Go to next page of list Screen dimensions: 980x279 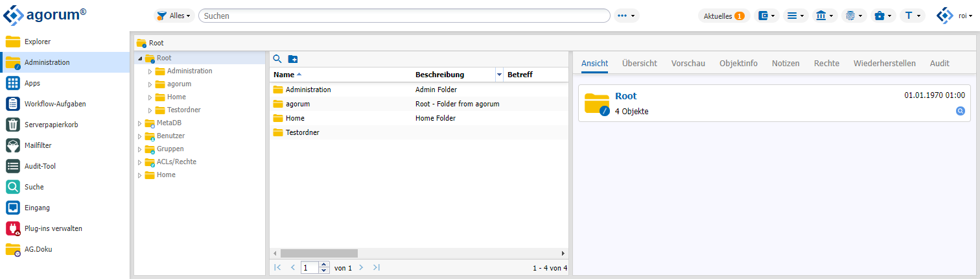click(x=361, y=267)
